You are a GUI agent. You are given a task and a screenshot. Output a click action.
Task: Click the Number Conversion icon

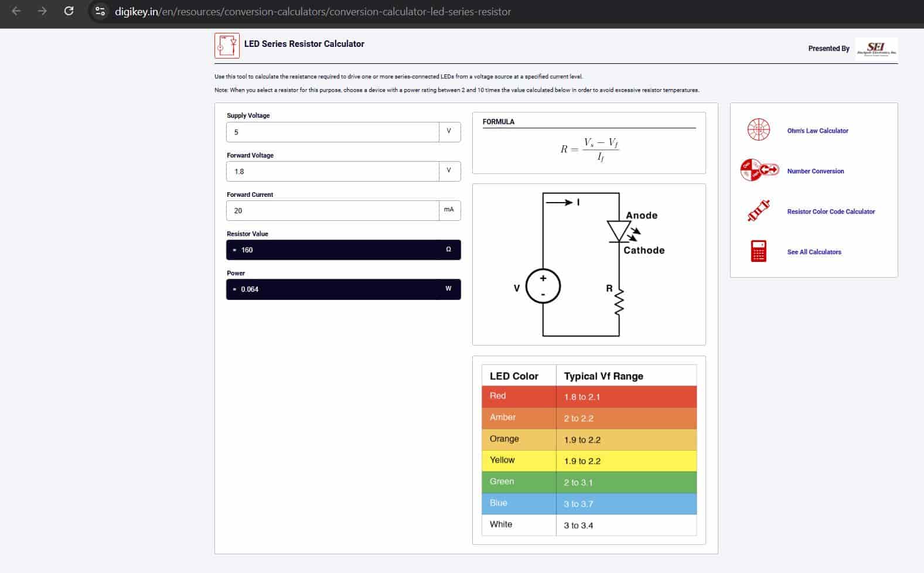coord(759,170)
